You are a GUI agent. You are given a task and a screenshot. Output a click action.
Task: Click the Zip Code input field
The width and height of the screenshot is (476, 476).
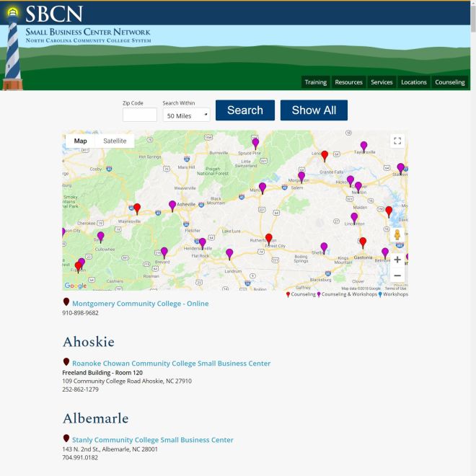point(140,115)
